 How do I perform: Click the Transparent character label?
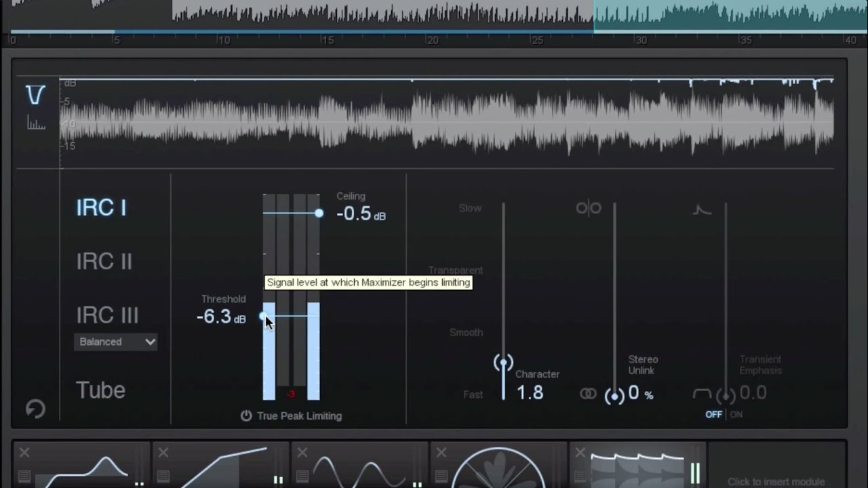pyautogui.click(x=456, y=270)
